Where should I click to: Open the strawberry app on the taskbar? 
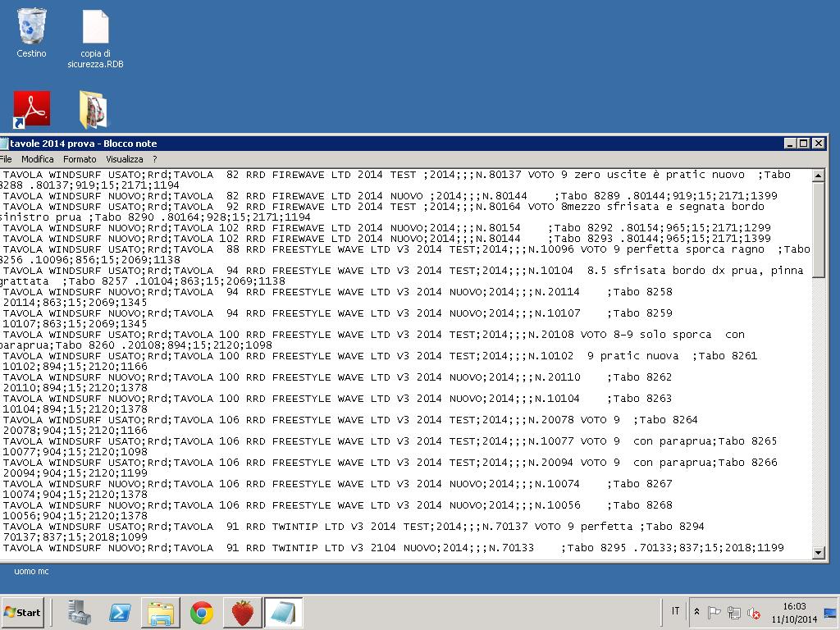pyautogui.click(x=242, y=612)
